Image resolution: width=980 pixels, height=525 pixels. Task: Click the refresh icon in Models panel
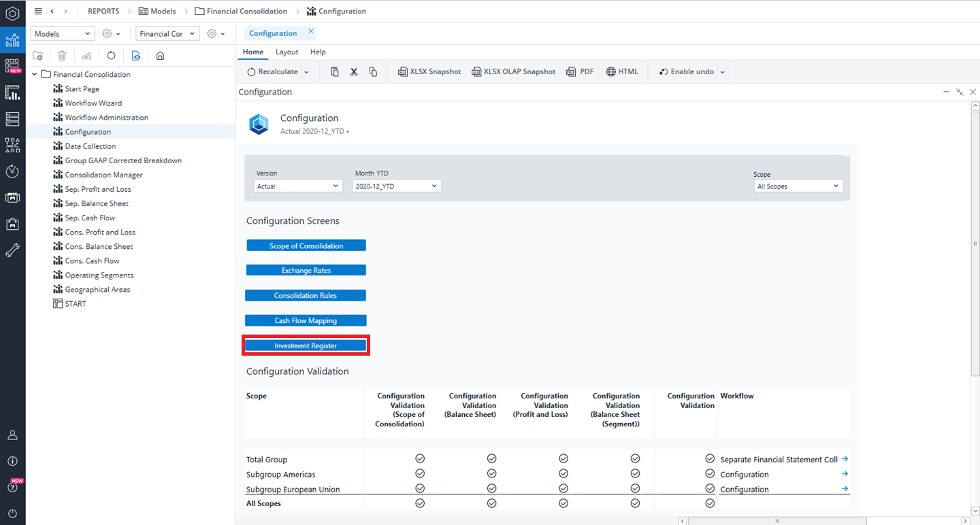(112, 56)
